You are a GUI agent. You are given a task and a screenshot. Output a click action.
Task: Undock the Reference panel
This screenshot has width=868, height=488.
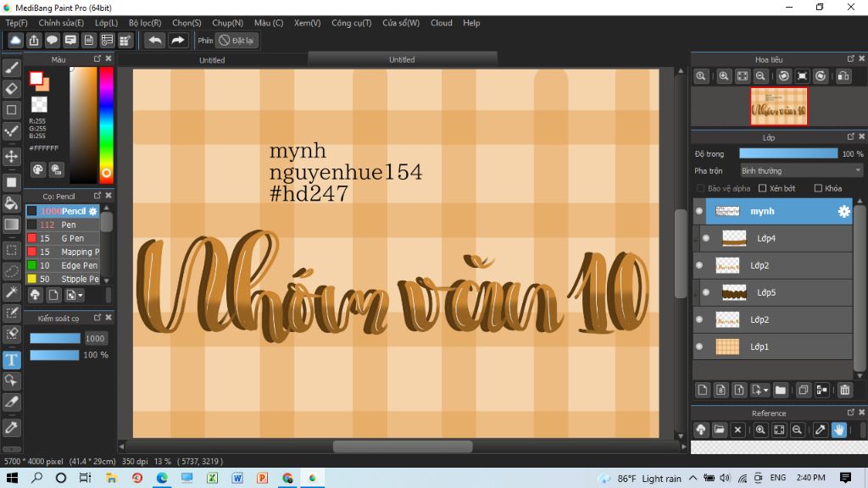[850, 413]
